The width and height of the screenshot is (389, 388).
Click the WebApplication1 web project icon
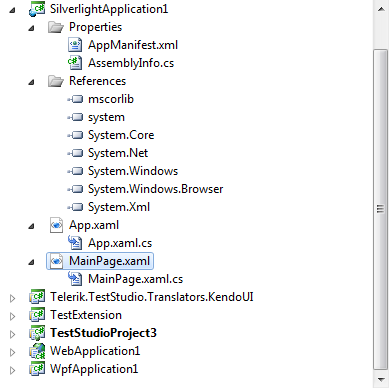[37, 351]
